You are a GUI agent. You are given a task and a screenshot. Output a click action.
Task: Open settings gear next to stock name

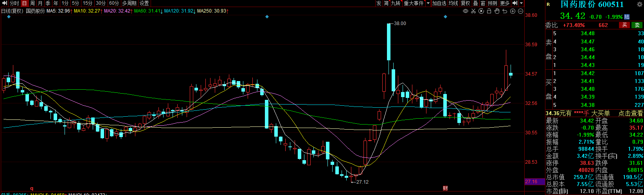pos(640,4)
